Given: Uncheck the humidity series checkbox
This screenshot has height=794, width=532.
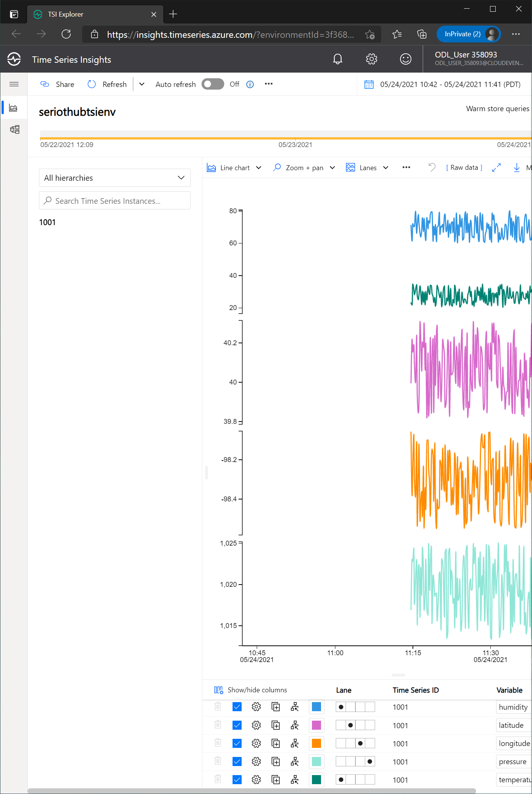Looking at the screenshot, I should tap(237, 707).
